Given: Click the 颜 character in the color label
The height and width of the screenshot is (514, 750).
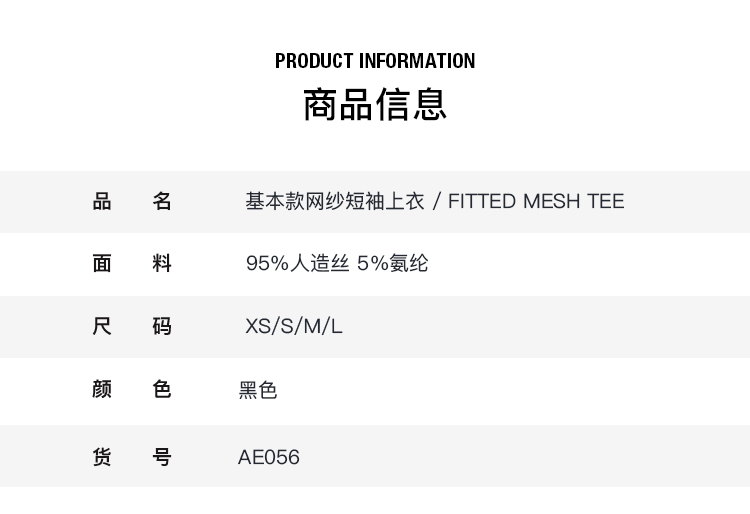Looking at the screenshot, I should 102,389.
